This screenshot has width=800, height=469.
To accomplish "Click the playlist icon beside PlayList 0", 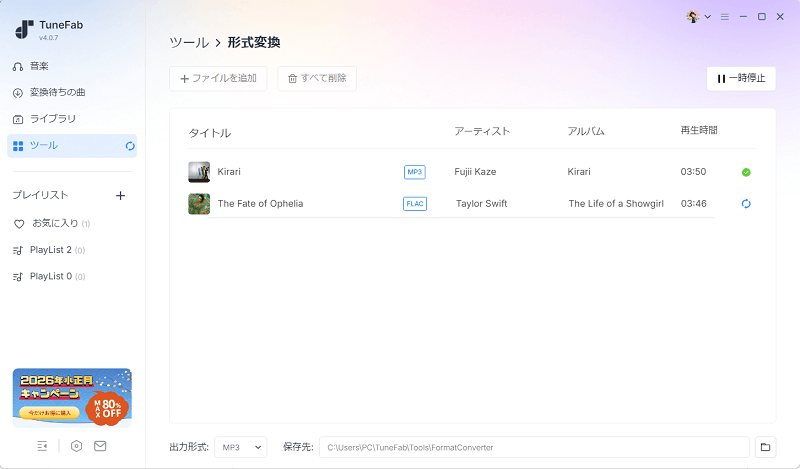I will click(18, 277).
